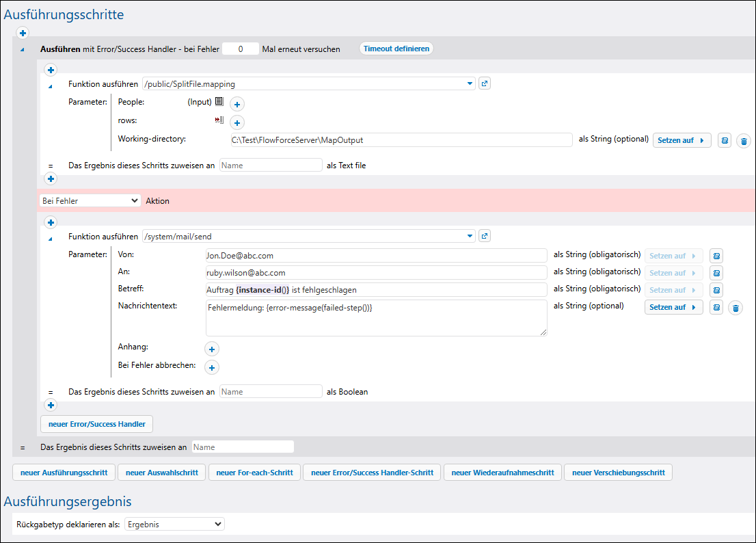Expand the /public/SplitFile.mapping function dropdown
The height and width of the screenshot is (543, 756).
click(x=470, y=83)
